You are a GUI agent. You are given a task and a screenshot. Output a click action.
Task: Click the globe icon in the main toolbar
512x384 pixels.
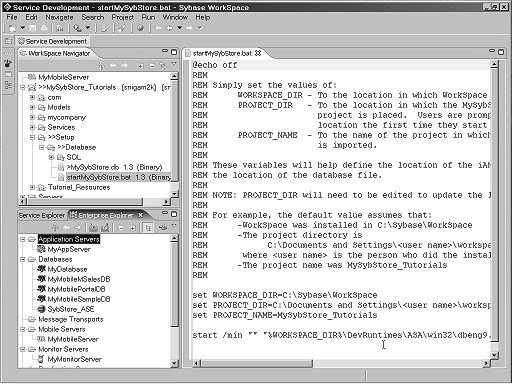[140, 28]
